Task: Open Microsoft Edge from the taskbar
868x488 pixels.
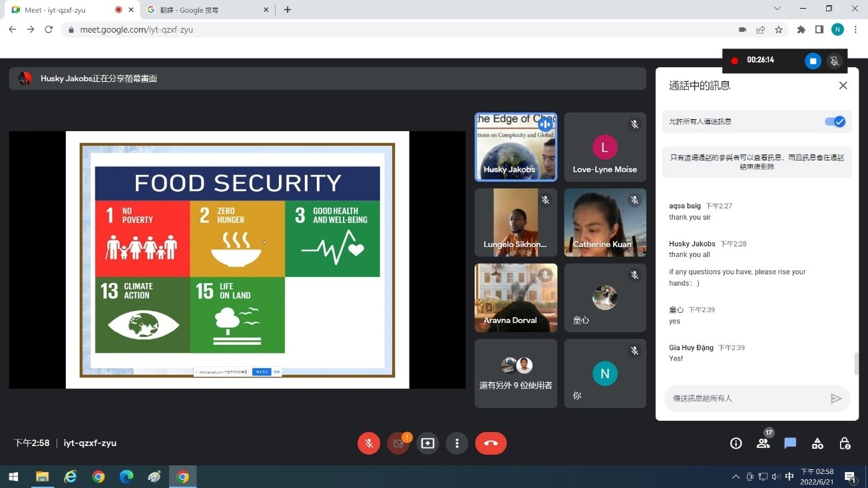Action: (126, 477)
